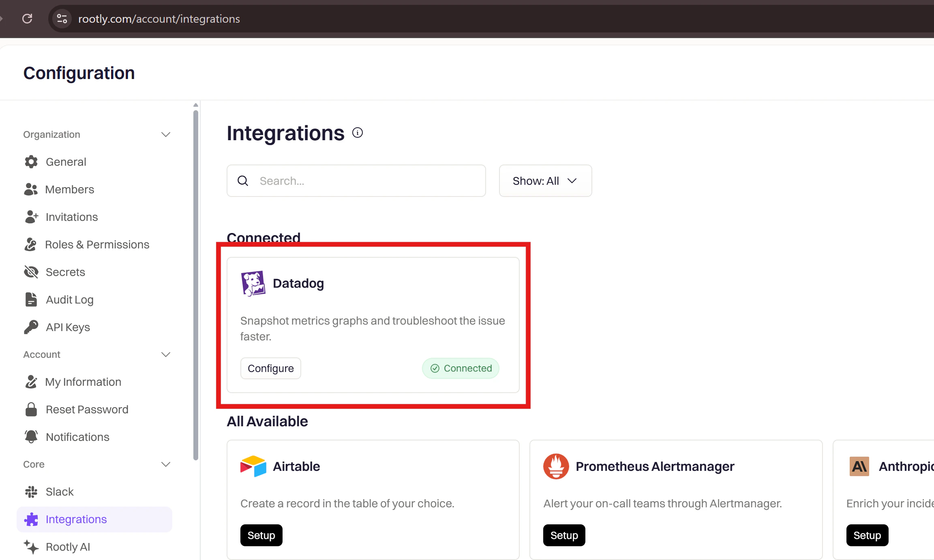The image size is (934, 560).
Task: Open the Show: All filter dropdown
Action: click(x=545, y=181)
